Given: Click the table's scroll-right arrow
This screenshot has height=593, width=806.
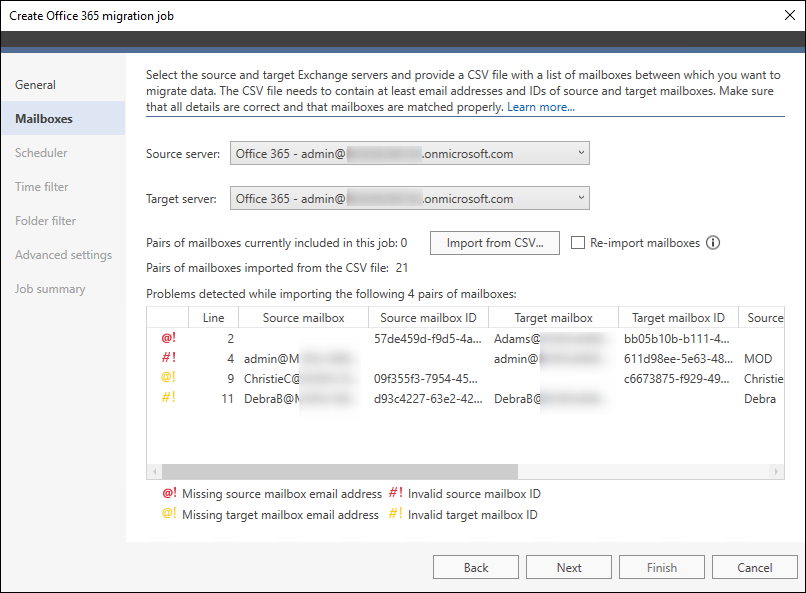Looking at the screenshot, I should click(x=776, y=471).
